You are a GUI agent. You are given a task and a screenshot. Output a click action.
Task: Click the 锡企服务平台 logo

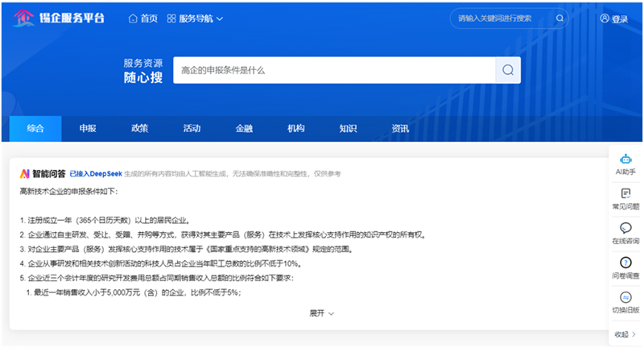[59, 18]
